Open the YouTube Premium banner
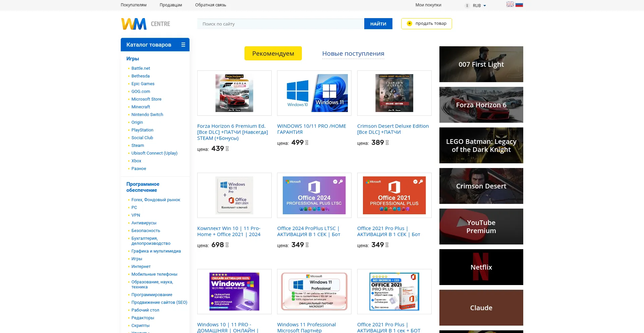Screen dimensions: 644x333 pyautogui.click(x=481, y=226)
